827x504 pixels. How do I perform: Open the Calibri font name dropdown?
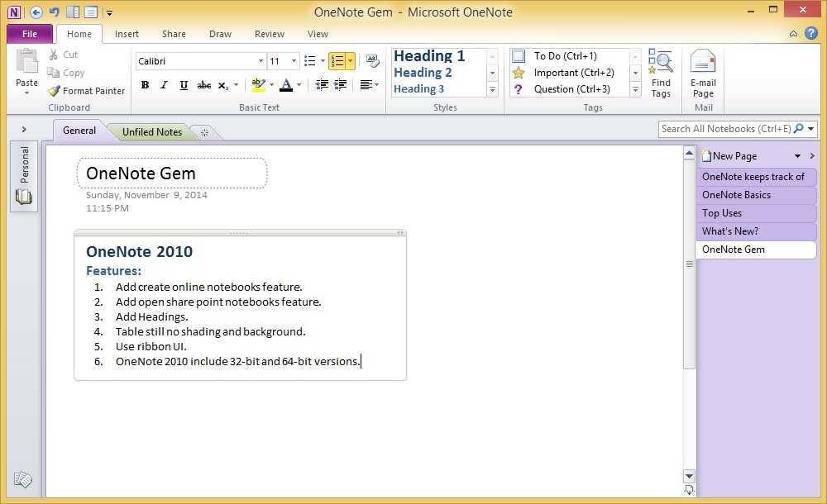click(x=261, y=61)
